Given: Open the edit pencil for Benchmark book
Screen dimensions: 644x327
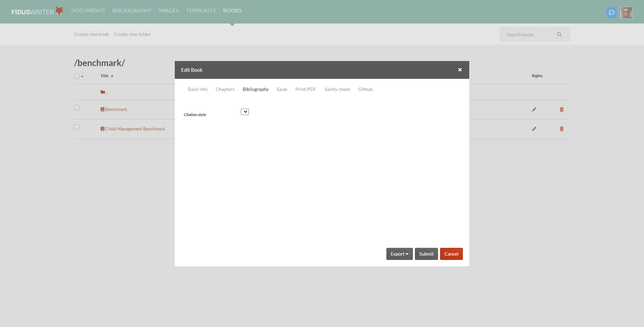Looking at the screenshot, I should pos(534,109).
